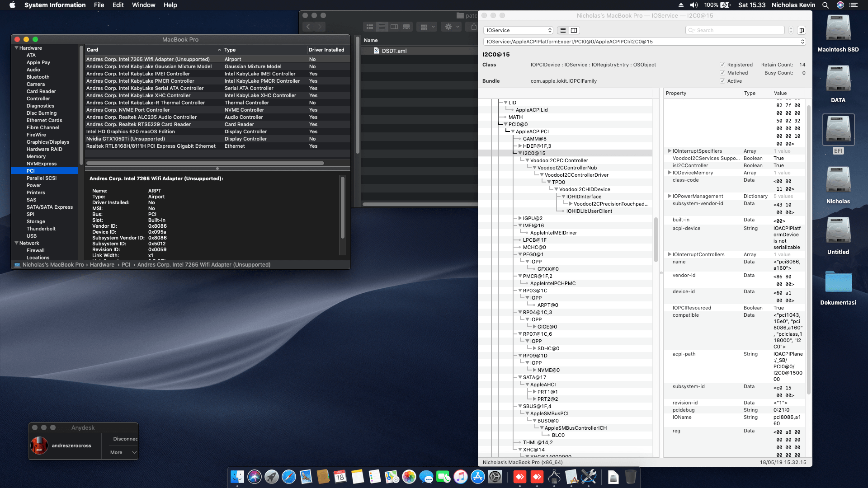
Task: Uncheck the Active checkbox for I2C0@15
Action: 722,81
